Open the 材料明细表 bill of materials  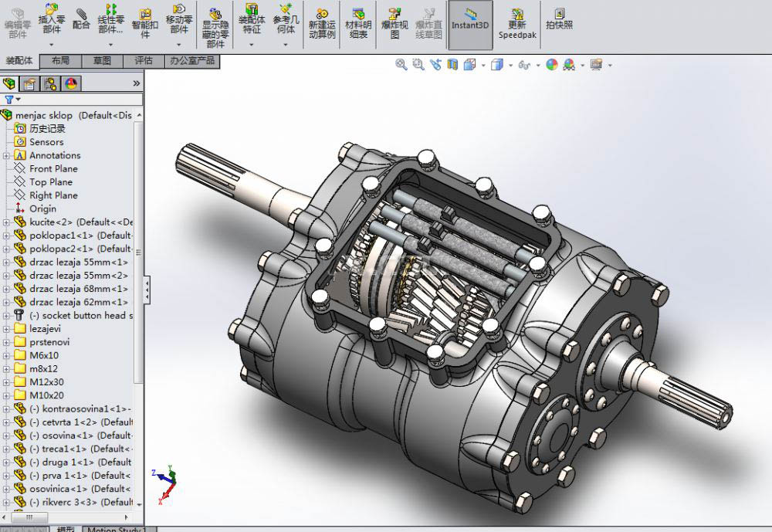358,23
